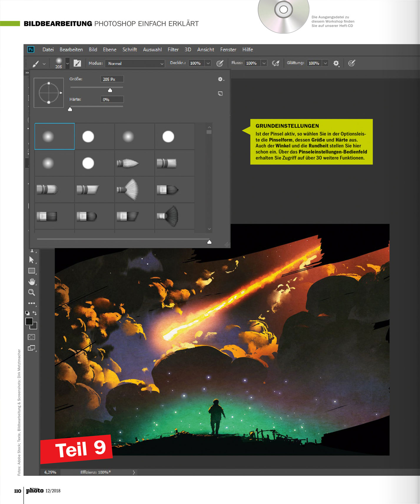Open the Ebene menu
This screenshot has height=504, width=420.
pos(109,49)
